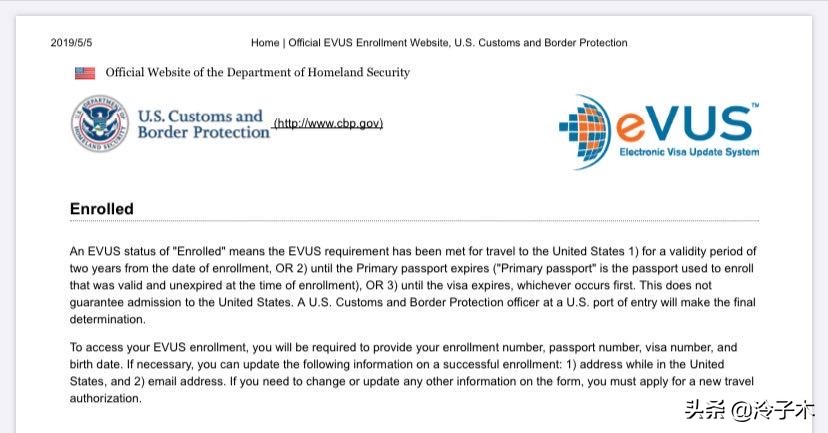Click the U.S. flag icon

85,73
